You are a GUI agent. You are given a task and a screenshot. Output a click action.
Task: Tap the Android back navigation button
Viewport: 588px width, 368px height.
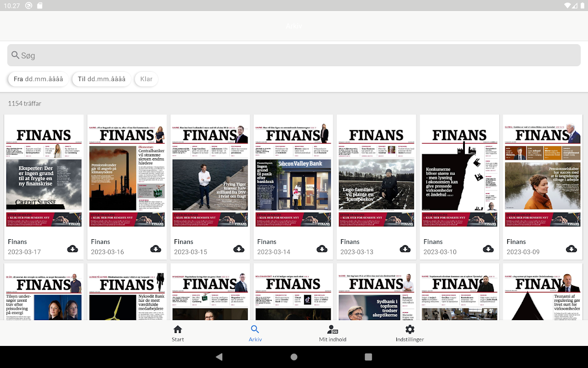[x=219, y=357]
